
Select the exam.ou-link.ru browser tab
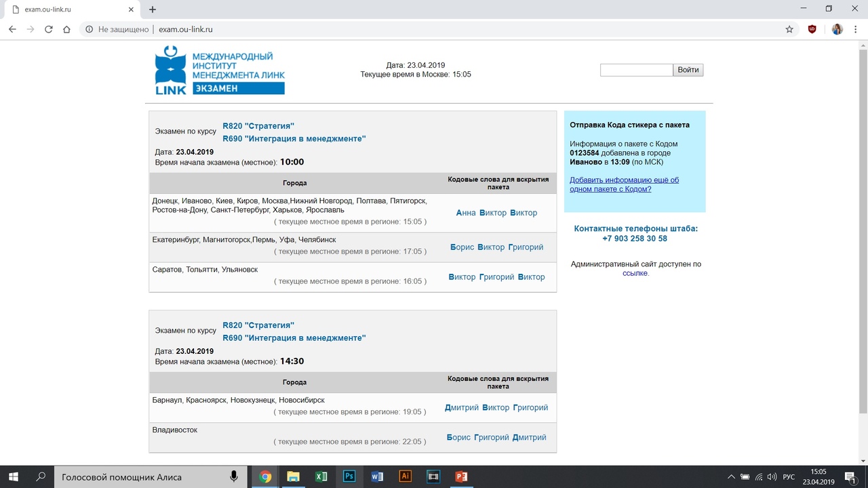coord(68,9)
